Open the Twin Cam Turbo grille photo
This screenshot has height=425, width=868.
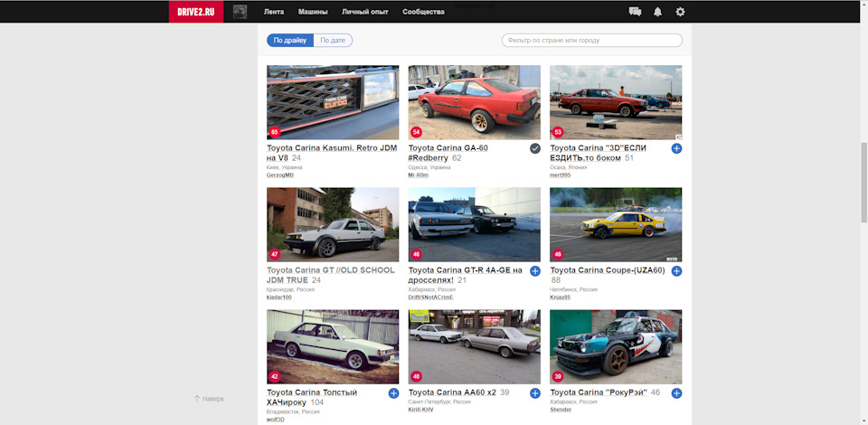[x=333, y=102]
